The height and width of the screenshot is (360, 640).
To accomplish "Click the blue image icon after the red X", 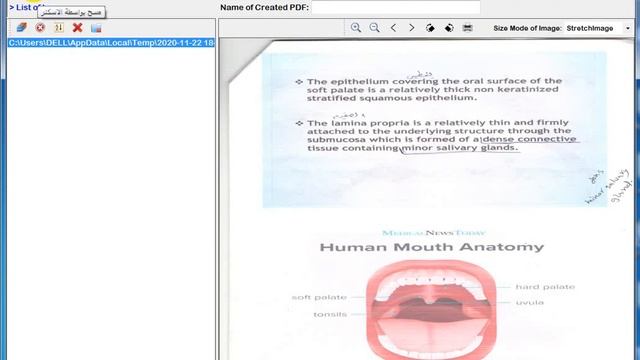I will tap(96, 28).
